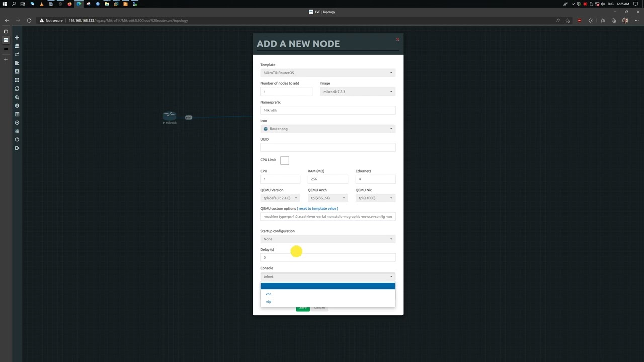Screen dimensions: 644x362
Task: Select the highlighted first Console option
Action: (328, 286)
